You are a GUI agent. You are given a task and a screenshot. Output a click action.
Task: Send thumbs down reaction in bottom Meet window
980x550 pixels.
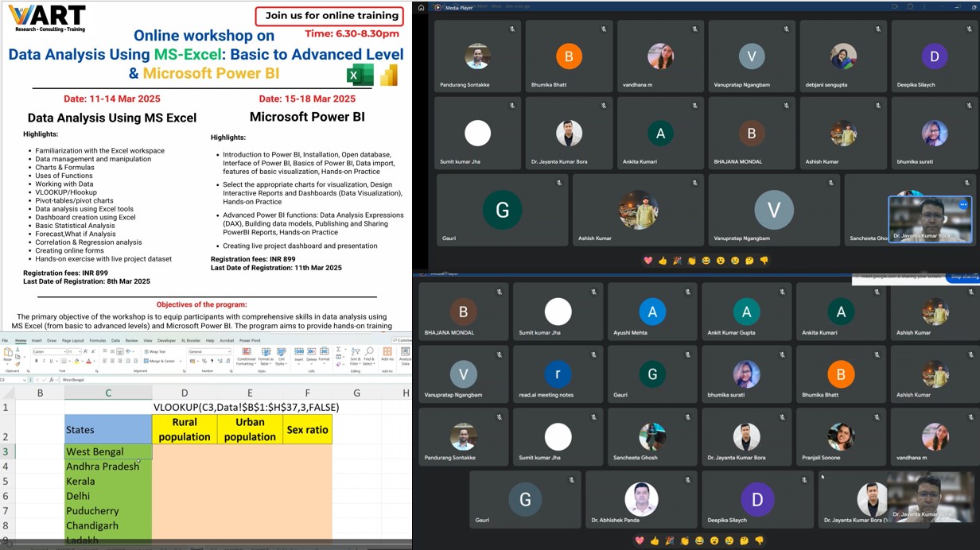point(758,540)
